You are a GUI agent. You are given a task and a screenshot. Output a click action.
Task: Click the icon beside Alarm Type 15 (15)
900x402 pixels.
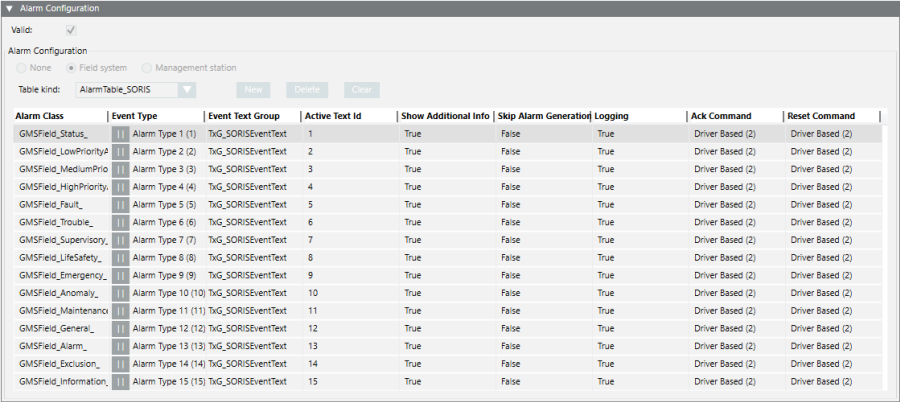(120, 382)
